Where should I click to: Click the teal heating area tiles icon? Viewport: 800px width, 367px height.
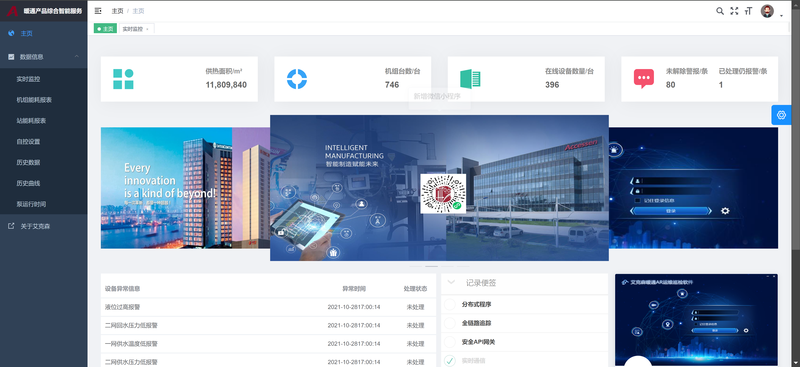(123, 79)
